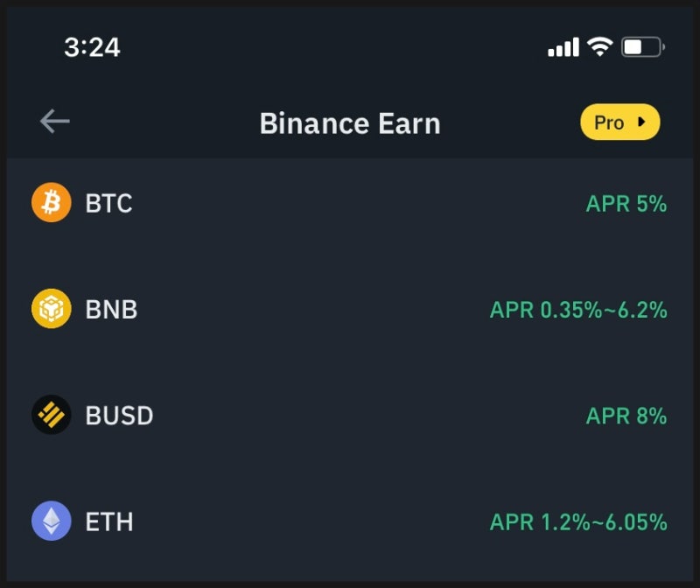This screenshot has width=700, height=588.
Task: Tap the back arrow icon
Action: coord(54,122)
